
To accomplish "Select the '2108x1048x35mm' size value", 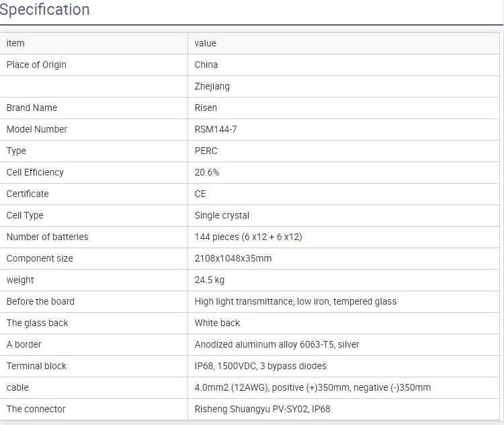I will pos(233,259).
